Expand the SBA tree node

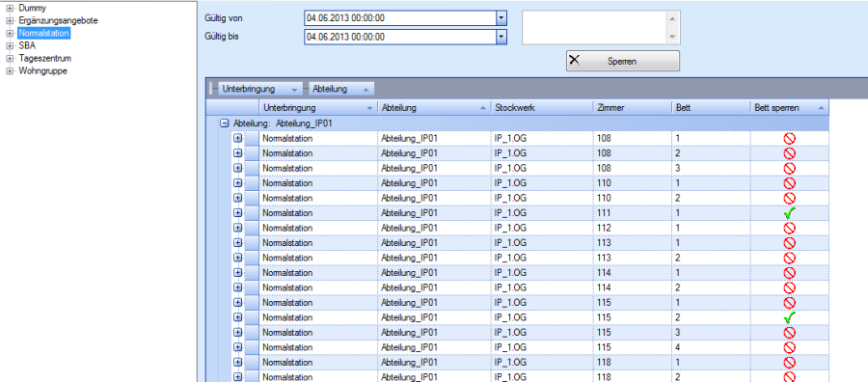point(10,46)
